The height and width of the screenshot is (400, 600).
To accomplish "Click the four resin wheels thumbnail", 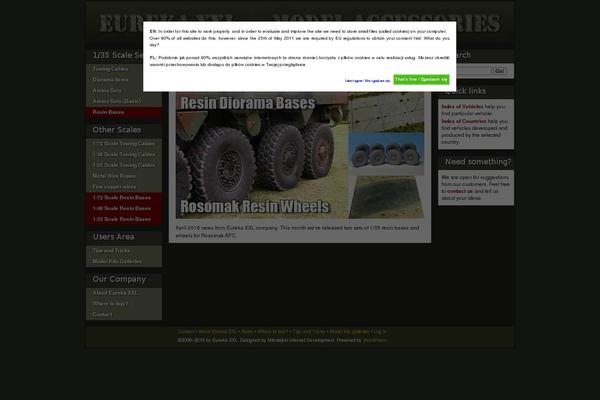I will coord(386,154).
